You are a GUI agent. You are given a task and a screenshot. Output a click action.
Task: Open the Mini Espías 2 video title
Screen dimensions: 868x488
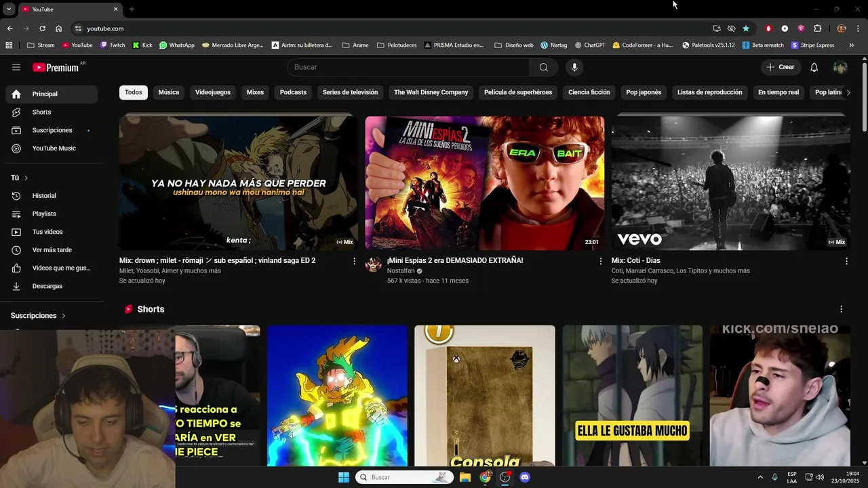455,260
